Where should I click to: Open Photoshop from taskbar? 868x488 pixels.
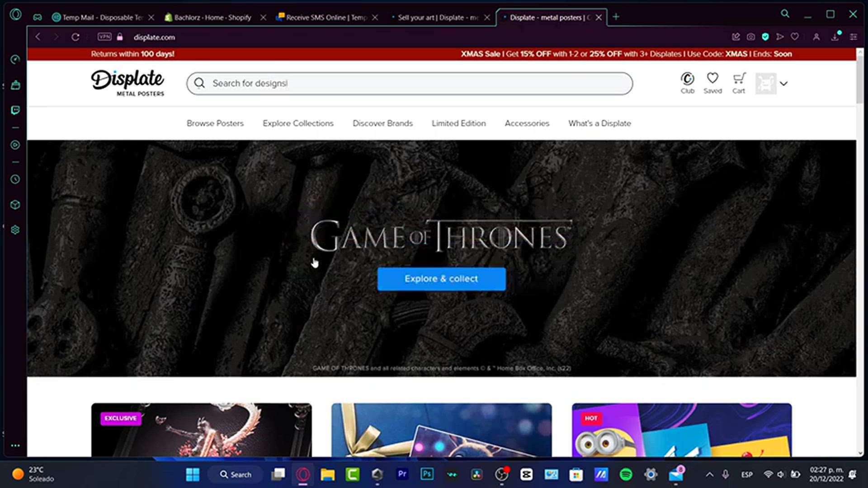427,474
